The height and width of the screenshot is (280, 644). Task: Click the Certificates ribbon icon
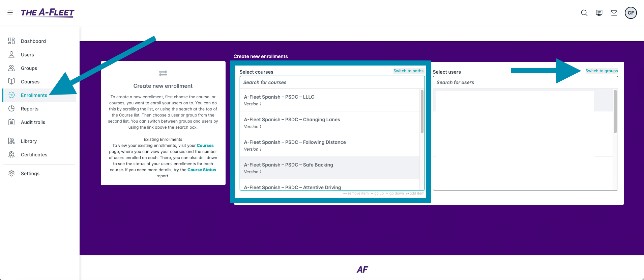tap(11, 154)
